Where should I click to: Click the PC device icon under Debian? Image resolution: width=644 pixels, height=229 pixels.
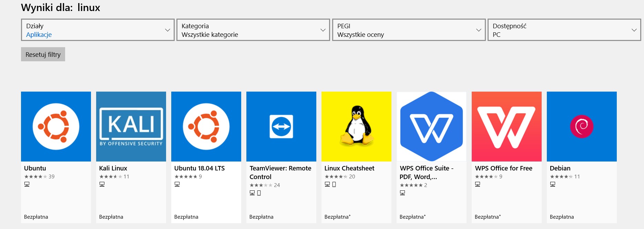click(x=553, y=184)
